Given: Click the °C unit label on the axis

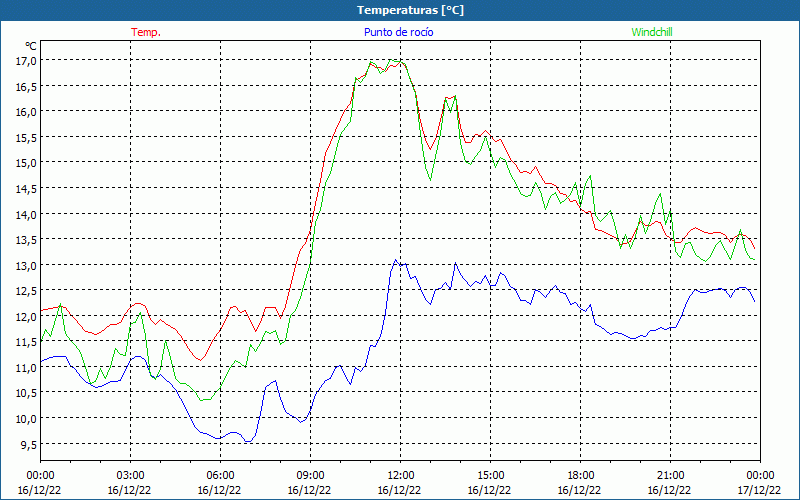Looking at the screenshot, I should click(x=31, y=46).
